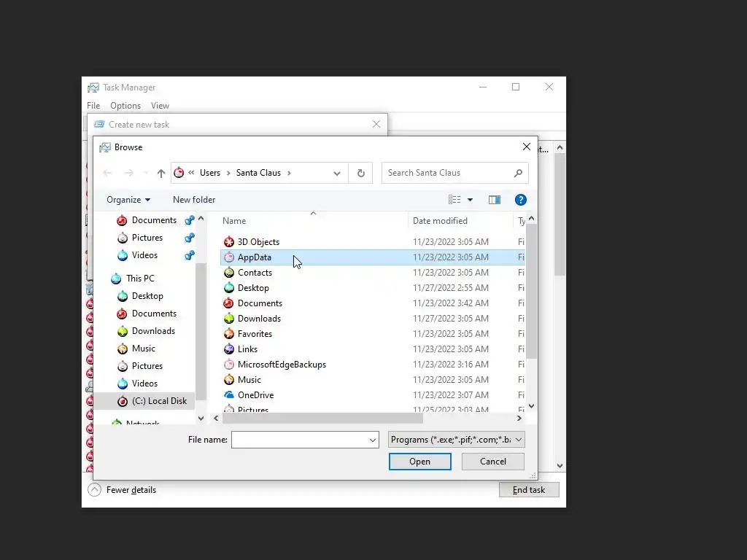Close the Create new task dialog

click(x=376, y=124)
